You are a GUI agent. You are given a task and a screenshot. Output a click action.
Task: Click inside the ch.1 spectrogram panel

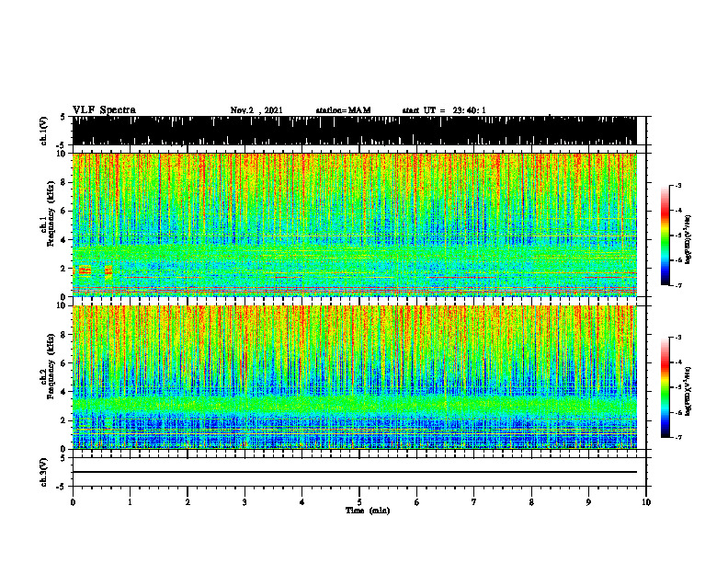(354, 224)
